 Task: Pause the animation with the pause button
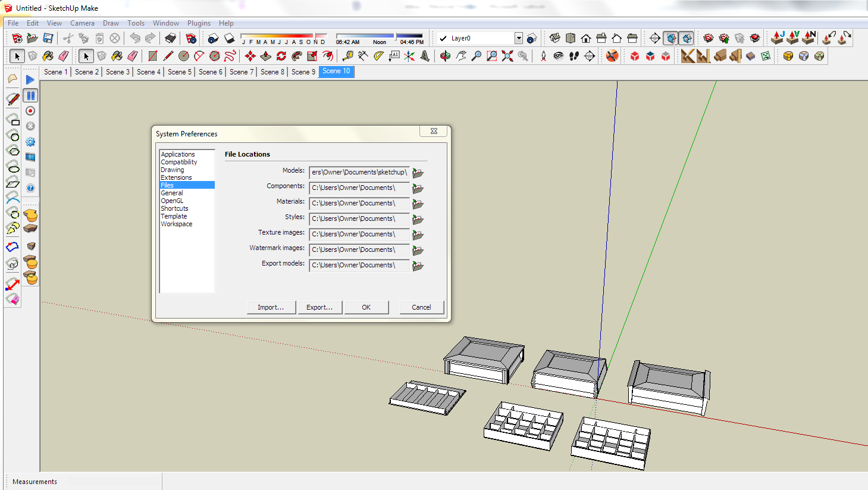point(30,95)
